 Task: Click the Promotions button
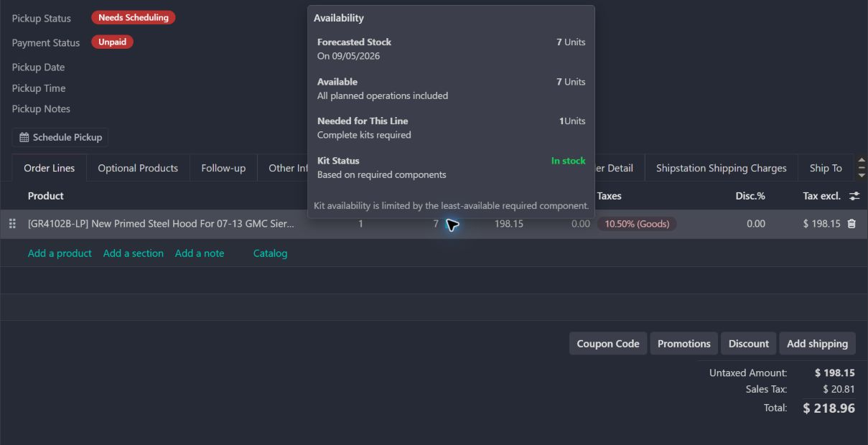pos(683,344)
